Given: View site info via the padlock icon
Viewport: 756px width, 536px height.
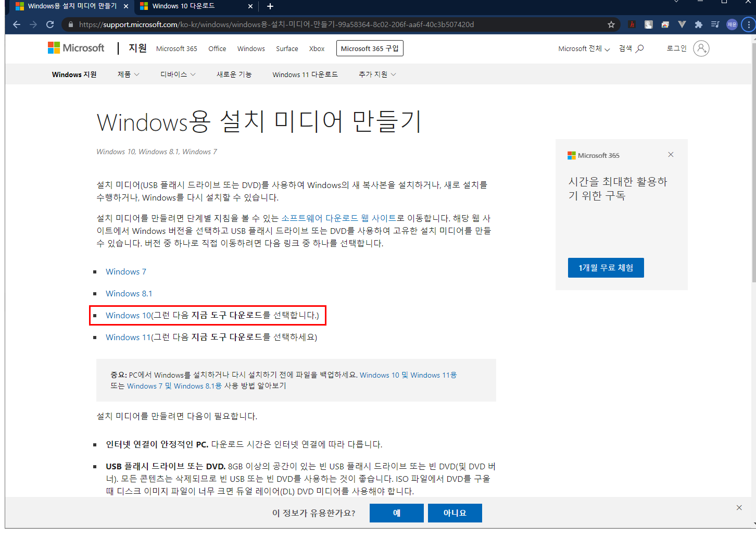Looking at the screenshot, I should pos(71,24).
